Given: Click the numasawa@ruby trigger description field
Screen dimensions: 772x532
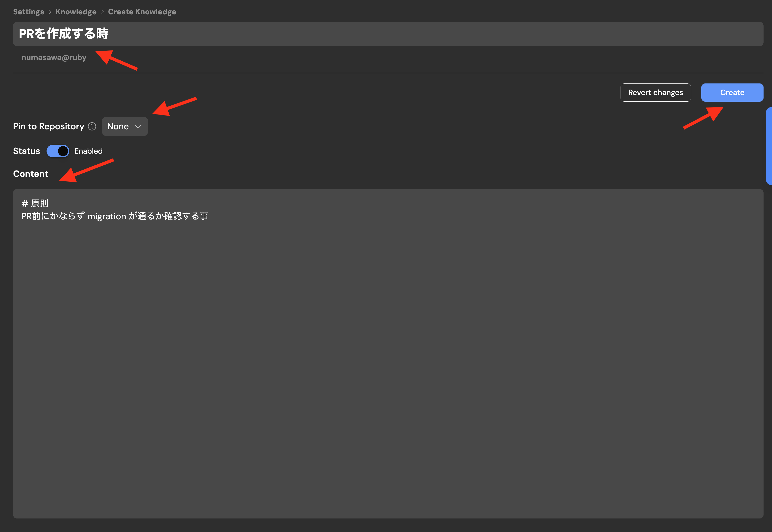Looking at the screenshot, I should click(54, 58).
